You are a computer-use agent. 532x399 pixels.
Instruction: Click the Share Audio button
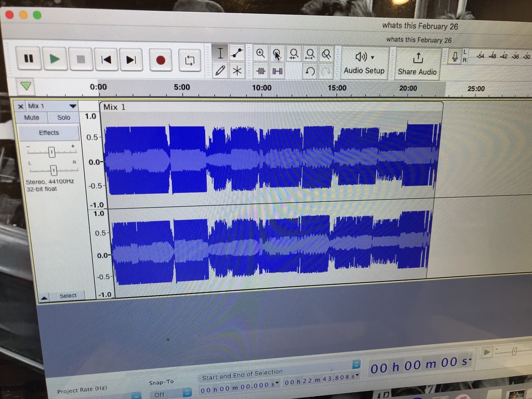(417, 64)
